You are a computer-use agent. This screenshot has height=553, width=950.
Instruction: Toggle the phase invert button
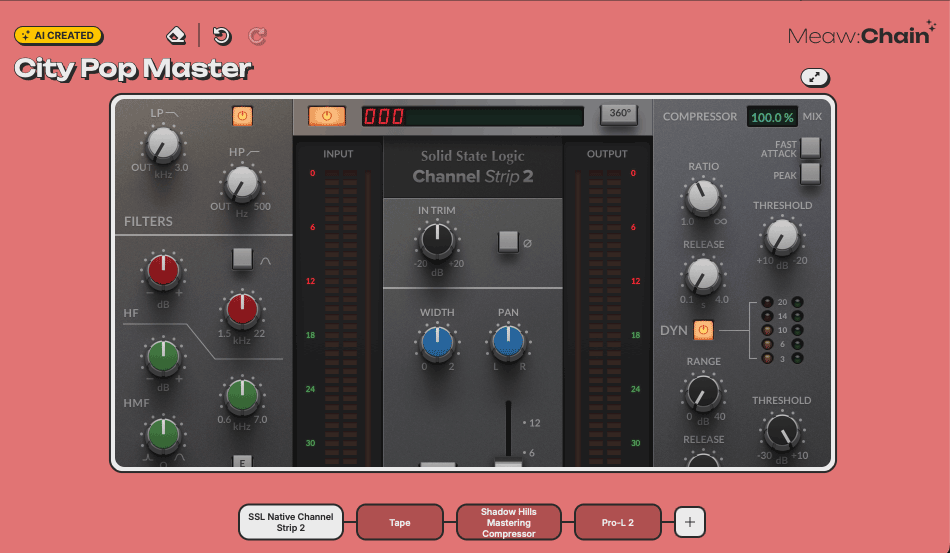[508, 242]
